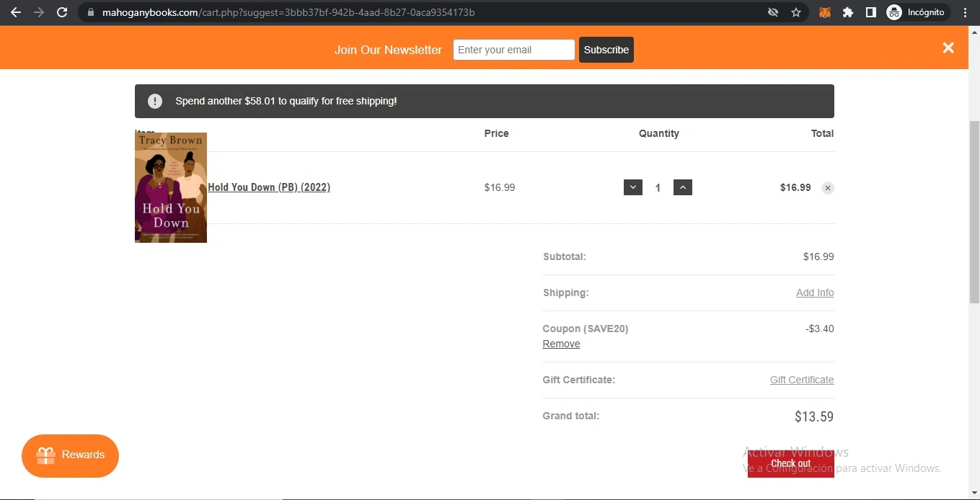Increase item quantity with up chevron

[683, 187]
